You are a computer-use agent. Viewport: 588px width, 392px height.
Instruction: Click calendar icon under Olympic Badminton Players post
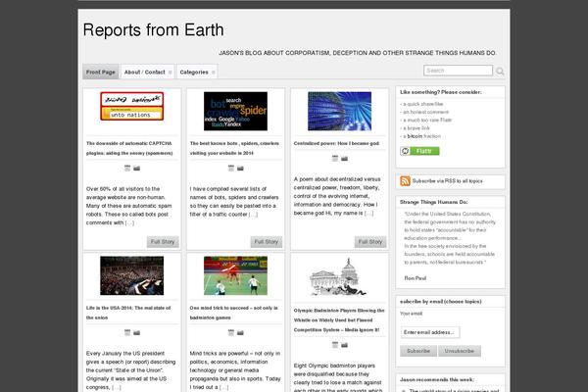(335, 345)
